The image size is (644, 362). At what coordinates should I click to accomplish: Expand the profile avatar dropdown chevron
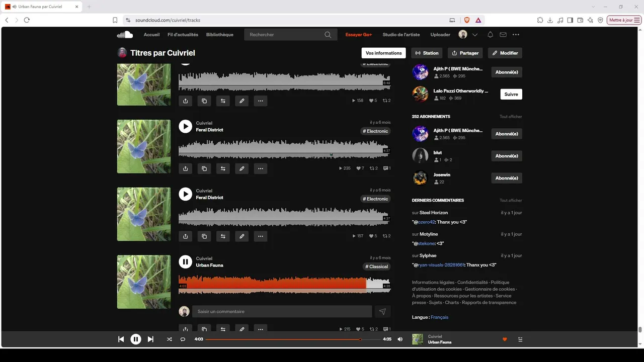tap(475, 35)
